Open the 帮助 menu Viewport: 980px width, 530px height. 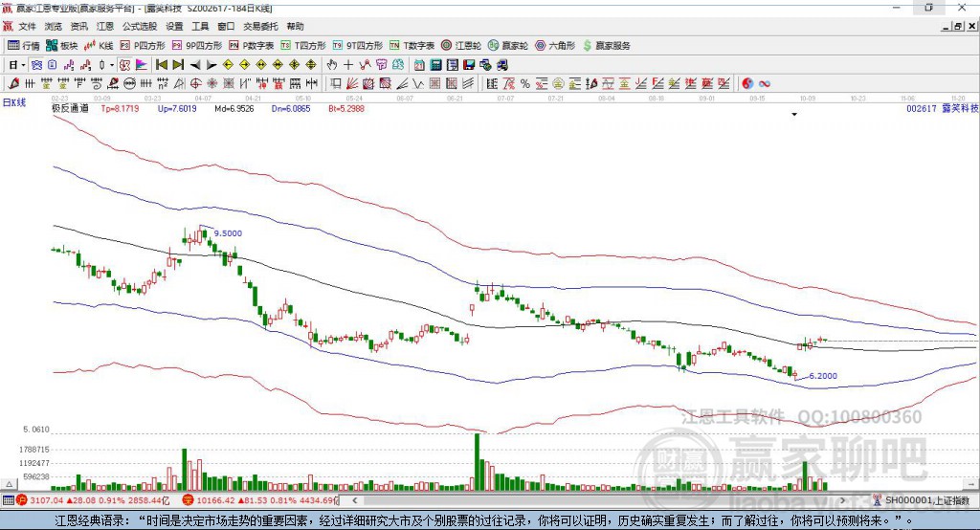click(295, 26)
